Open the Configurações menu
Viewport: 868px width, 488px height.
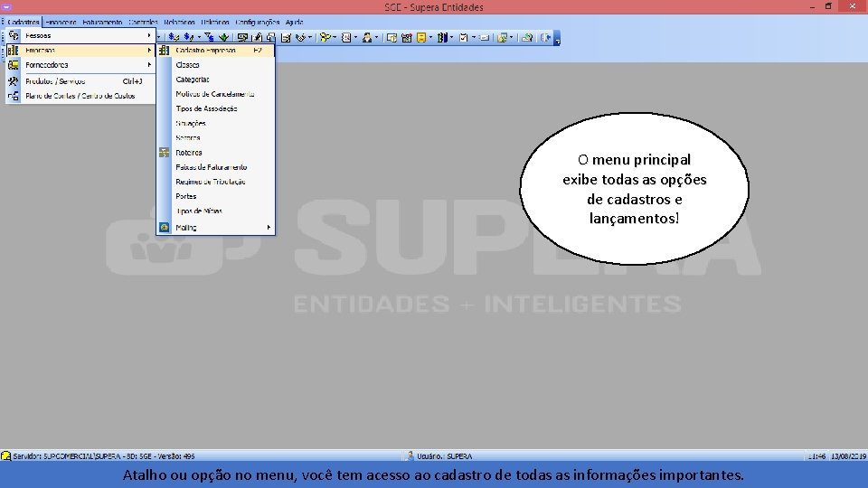point(258,22)
